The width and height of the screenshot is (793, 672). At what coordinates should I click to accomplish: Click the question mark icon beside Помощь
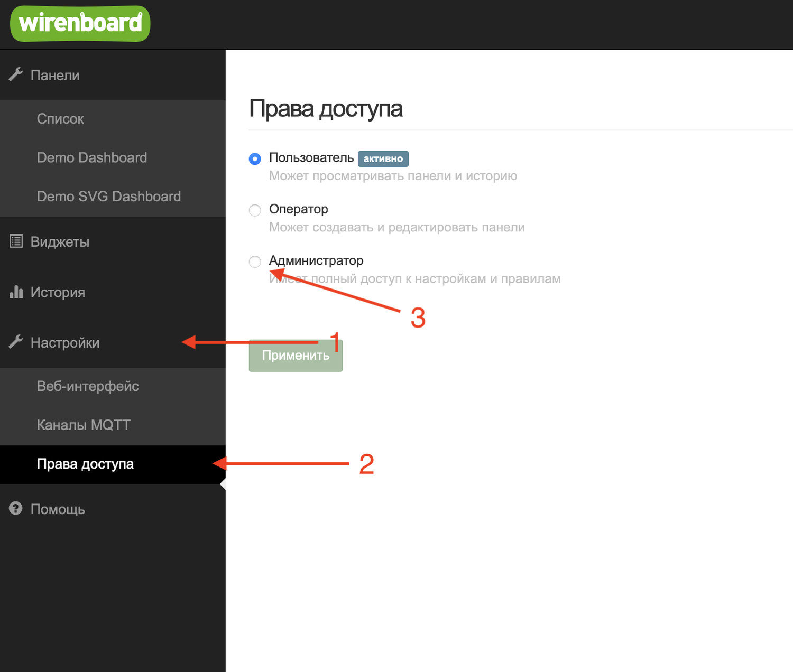16,509
